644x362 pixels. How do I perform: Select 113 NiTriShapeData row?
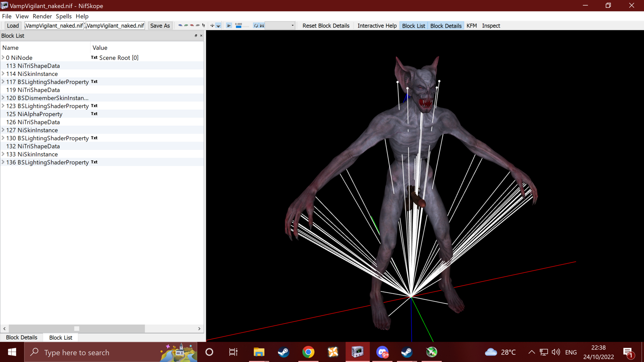click(x=102, y=66)
